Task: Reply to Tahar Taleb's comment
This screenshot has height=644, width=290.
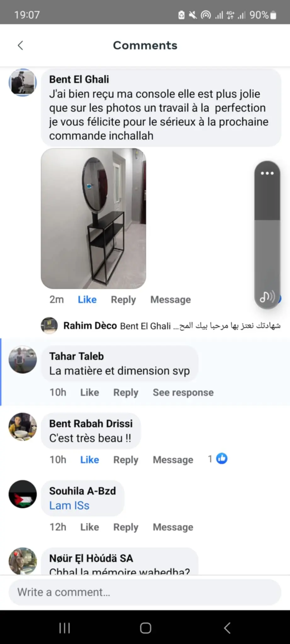Action: (x=126, y=392)
